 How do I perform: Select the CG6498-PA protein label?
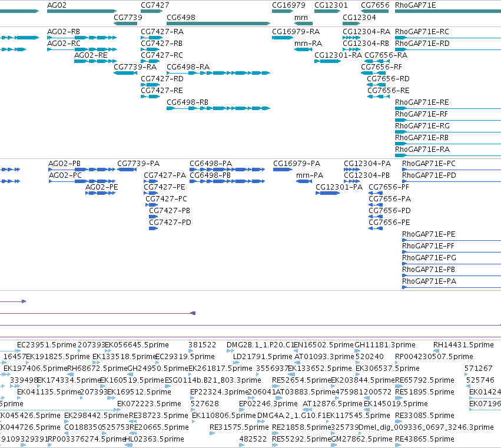coord(211,163)
